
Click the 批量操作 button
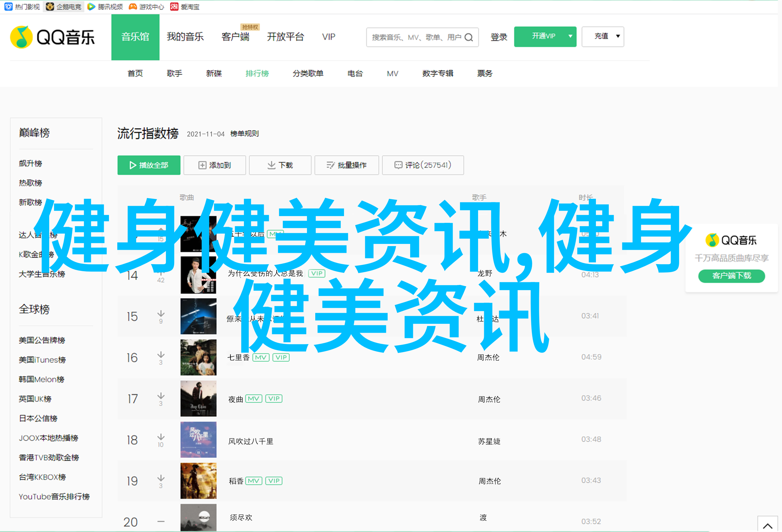click(x=346, y=165)
